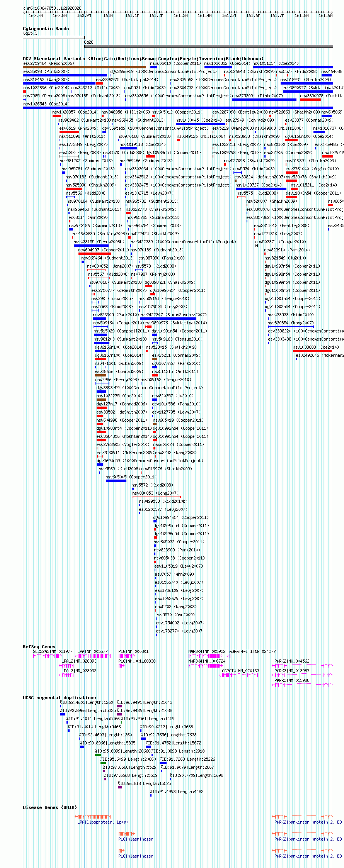Select variant nsv515029 (Campbell2011)
This screenshot has height=868, width=344.
[121, 331]
